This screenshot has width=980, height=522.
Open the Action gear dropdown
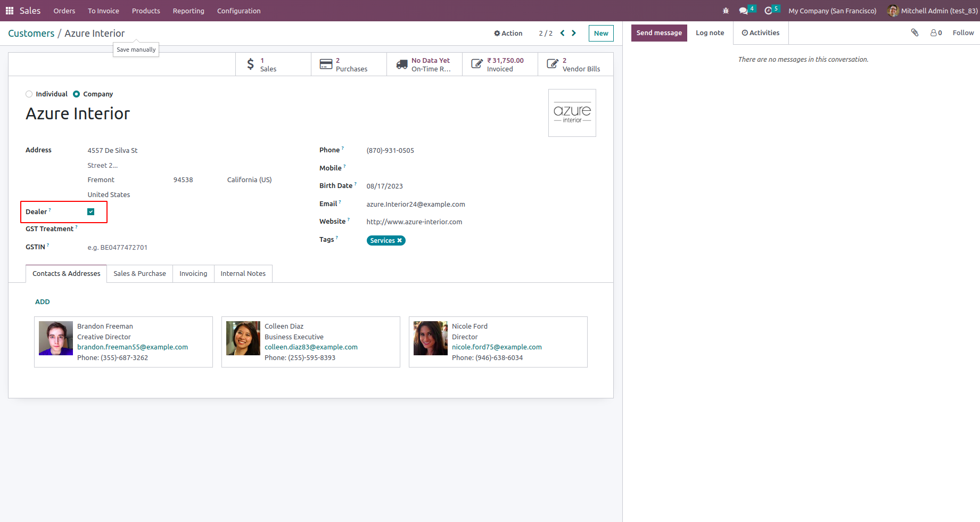click(x=508, y=33)
